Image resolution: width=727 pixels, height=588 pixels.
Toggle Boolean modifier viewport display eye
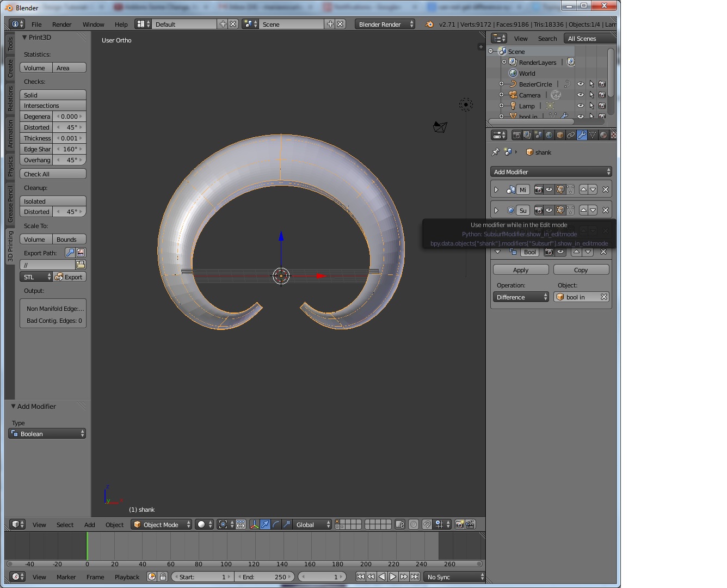(560, 252)
